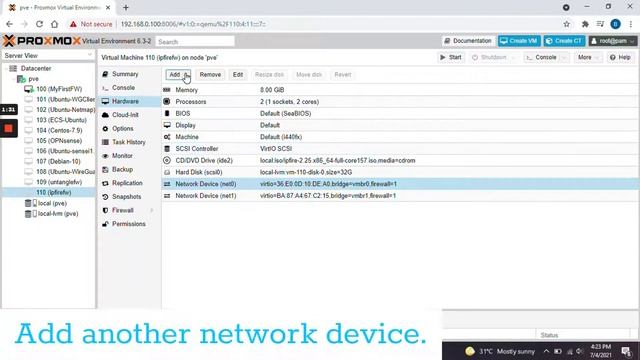Focus the Proxmox search field

pos(195,42)
